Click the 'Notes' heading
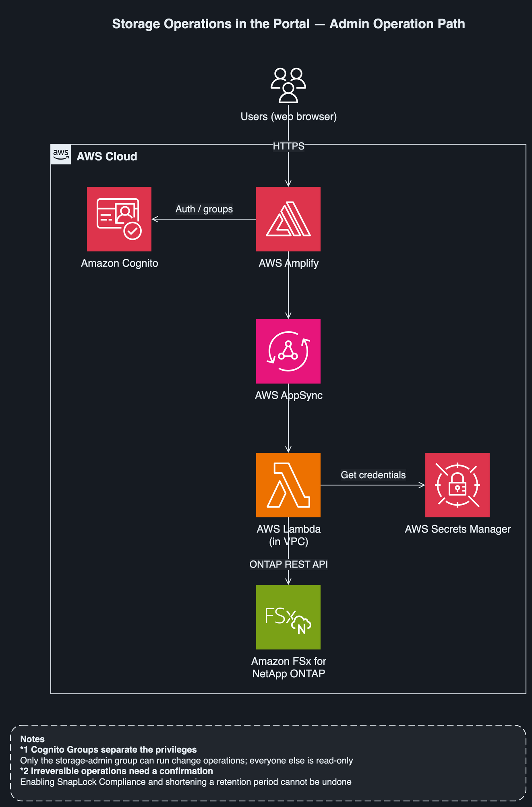 32,739
